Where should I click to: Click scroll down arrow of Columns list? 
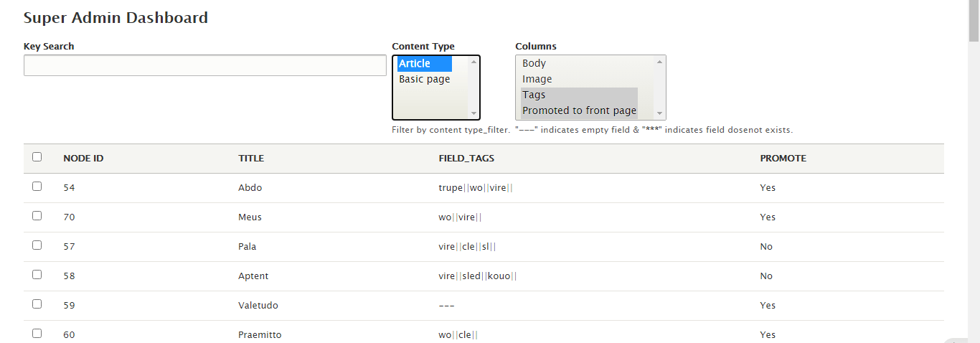click(x=659, y=113)
